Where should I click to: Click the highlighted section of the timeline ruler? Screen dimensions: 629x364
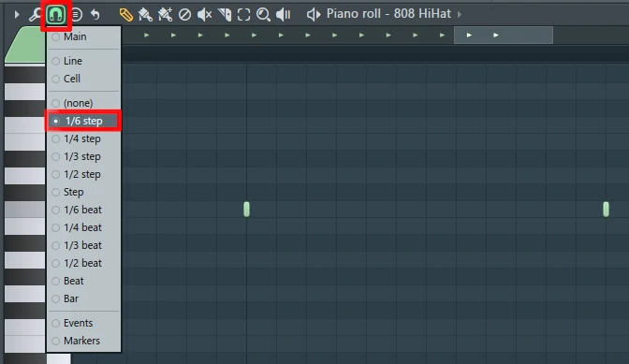click(503, 36)
